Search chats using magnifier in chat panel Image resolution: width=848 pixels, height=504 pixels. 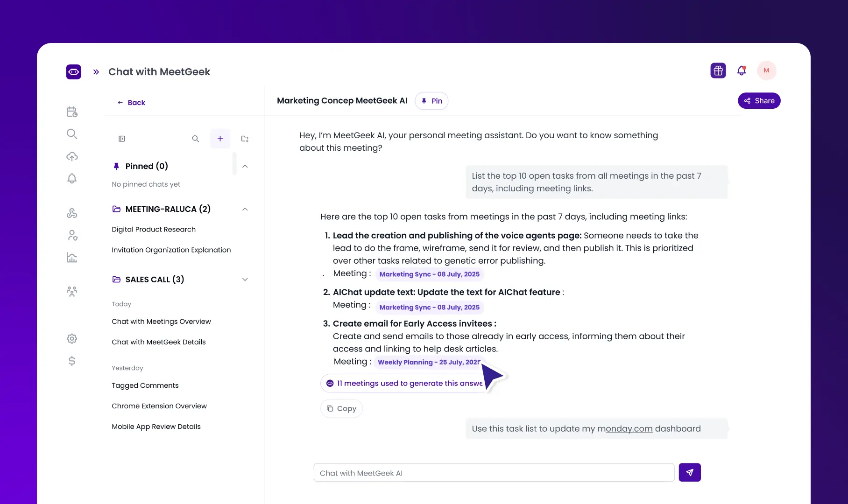tap(195, 139)
